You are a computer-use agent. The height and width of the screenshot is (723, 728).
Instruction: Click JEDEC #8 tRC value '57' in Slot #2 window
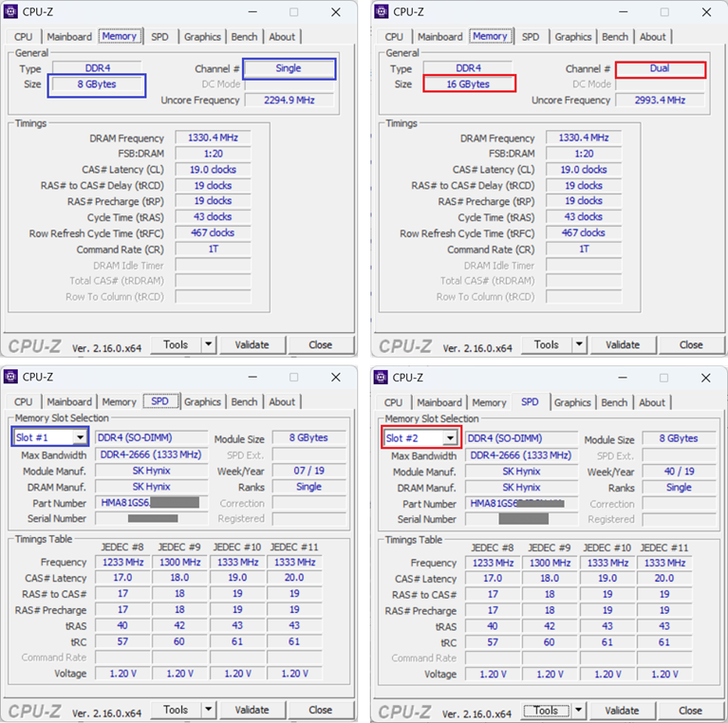coord(493,642)
